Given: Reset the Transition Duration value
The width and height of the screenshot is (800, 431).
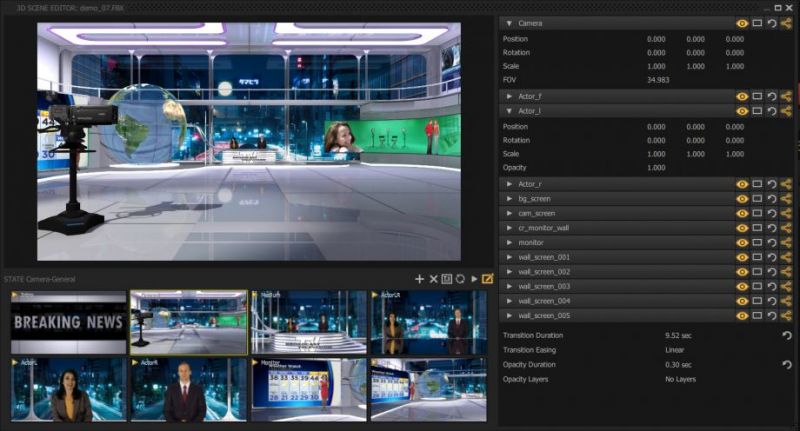Looking at the screenshot, I should coord(786,336).
